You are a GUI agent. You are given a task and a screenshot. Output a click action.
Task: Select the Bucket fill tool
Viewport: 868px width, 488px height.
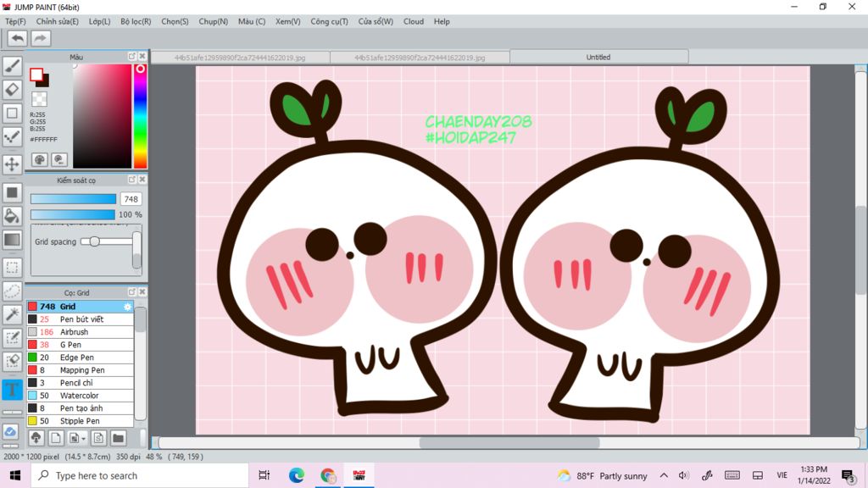coord(12,216)
